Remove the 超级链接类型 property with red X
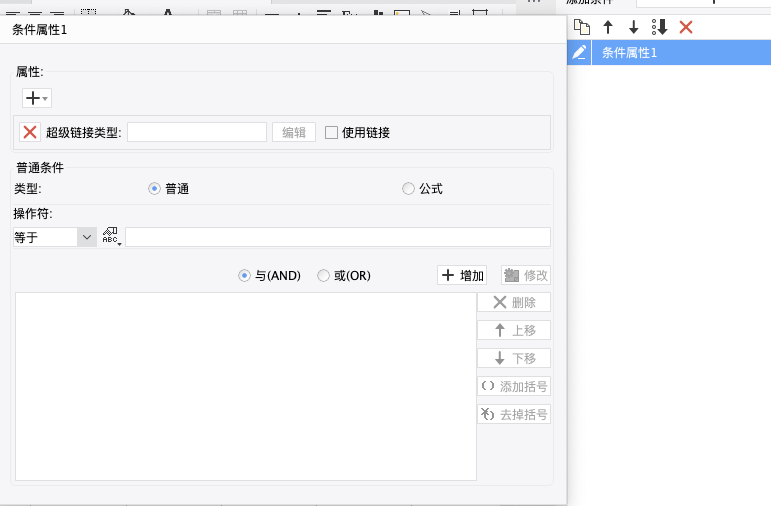The height and width of the screenshot is (506, 771). click(30, 132)
